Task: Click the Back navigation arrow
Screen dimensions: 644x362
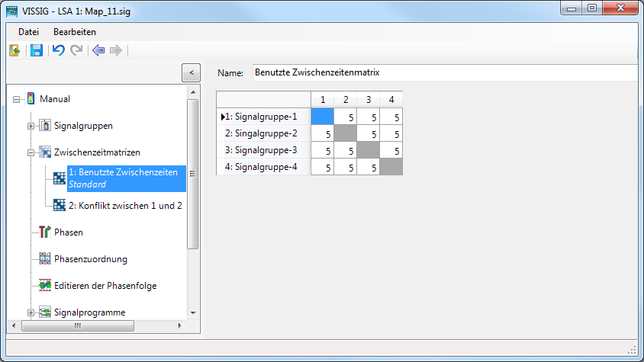Action: (98, 50)
